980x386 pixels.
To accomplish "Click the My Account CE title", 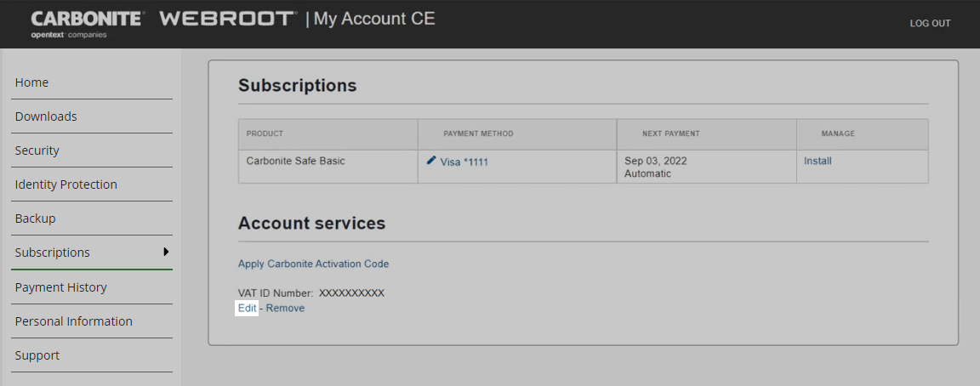I will tap(374, 19).
